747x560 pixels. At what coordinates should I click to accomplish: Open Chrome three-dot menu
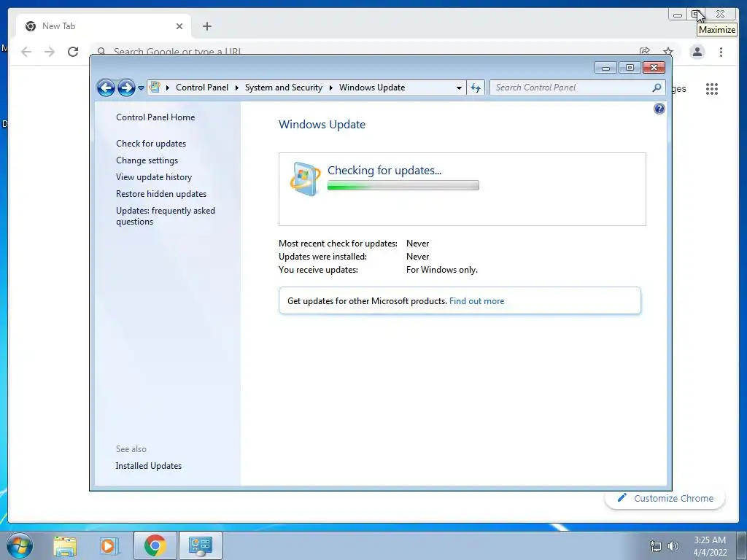721,52
